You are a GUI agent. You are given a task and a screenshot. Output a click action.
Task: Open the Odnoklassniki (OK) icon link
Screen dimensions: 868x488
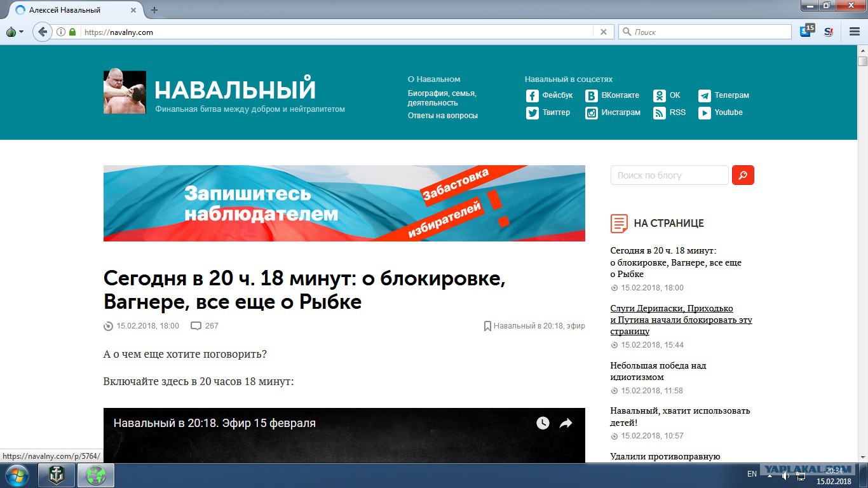pyautogui.click(x=660, y=96)
